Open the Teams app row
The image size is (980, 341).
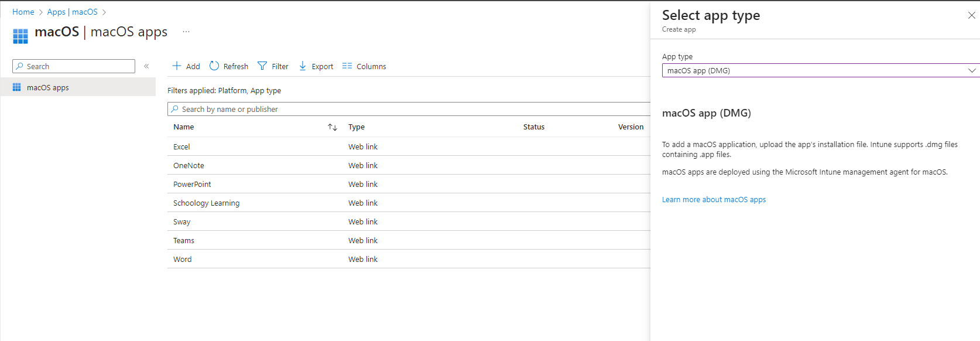point(409,240)
